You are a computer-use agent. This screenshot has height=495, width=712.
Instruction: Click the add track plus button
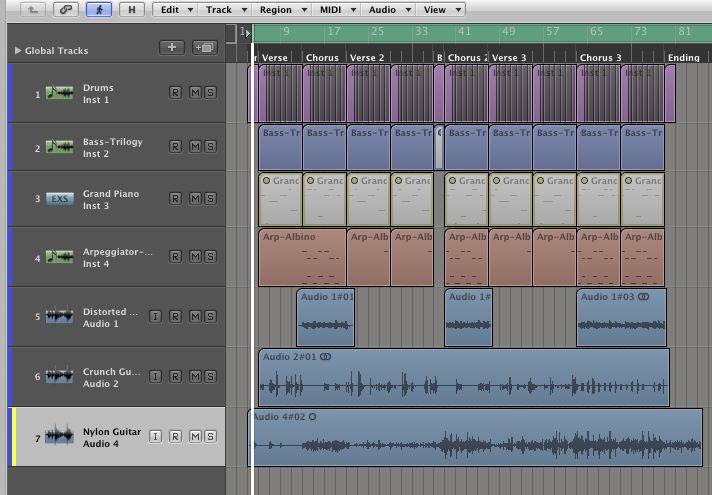click(x=172, y=47)
